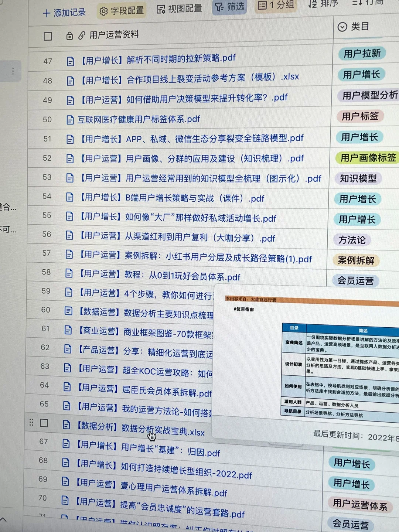Open 互联网医疗健康用户标签体系.pdf
Image resolution: width=399 pixels, height=532 pixels.
coord(139,119)
